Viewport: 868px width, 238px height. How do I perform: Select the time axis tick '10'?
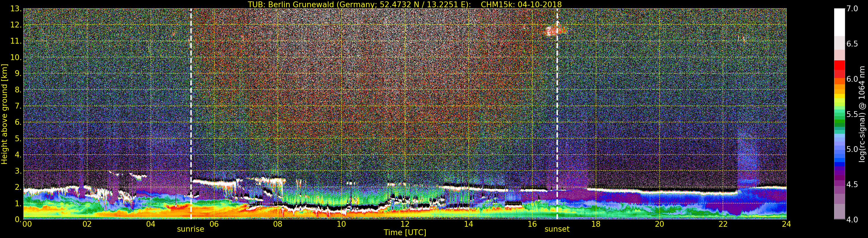[341, 224]
